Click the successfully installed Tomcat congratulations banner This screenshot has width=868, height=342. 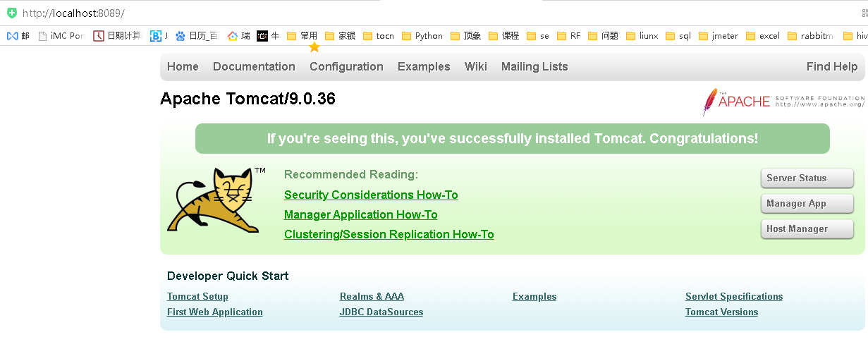[513, 139]
